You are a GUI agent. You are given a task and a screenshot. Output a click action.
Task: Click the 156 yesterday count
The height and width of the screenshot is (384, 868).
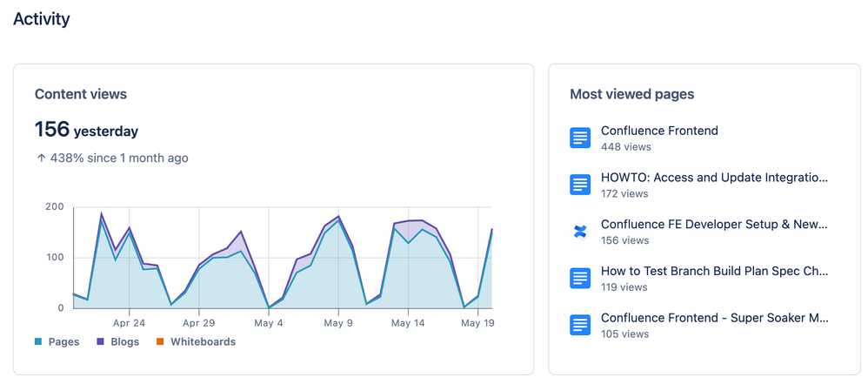[86, 131]
